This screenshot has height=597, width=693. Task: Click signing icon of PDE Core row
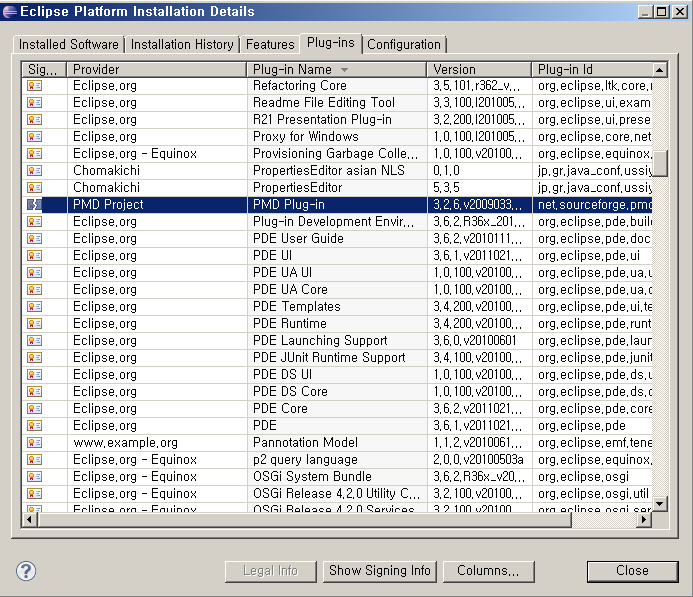34,409
